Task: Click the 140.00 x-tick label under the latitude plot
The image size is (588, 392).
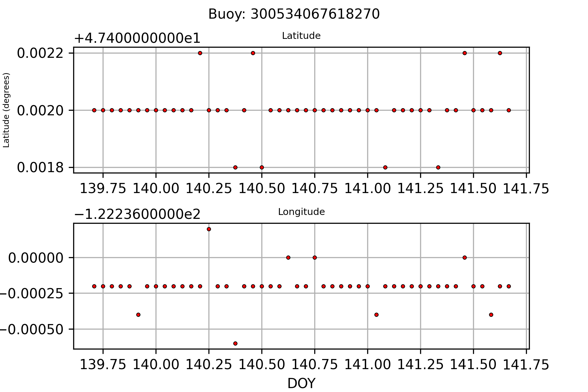Action: [156, 189]
